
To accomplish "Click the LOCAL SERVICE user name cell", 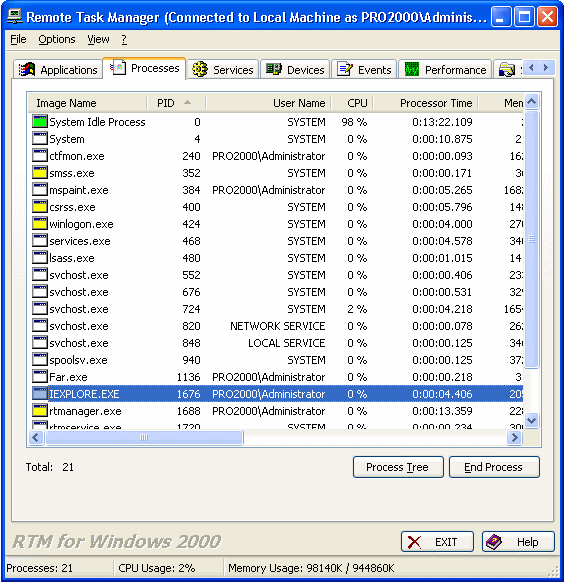I will point(287,343).
